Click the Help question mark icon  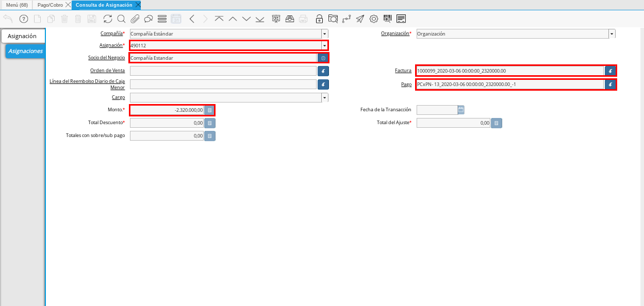click(24, 19)
